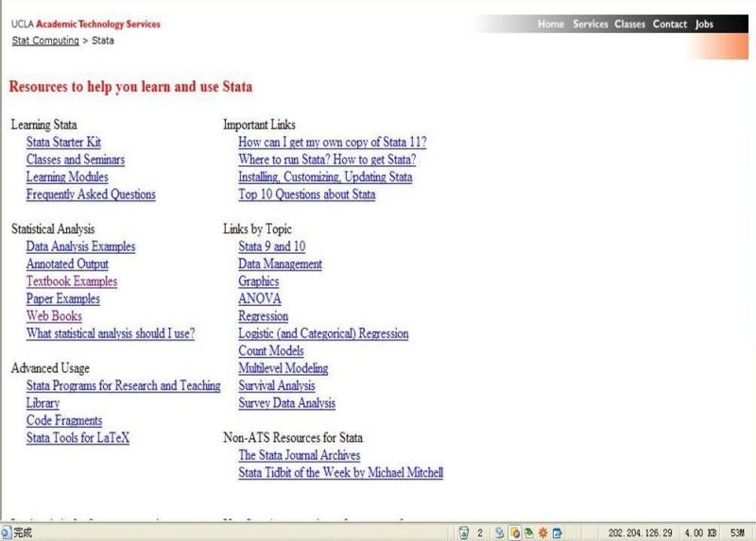Click the Advanced Usage section heading
Viewport: 756px width, 541px height.
(x=50, y=368)
